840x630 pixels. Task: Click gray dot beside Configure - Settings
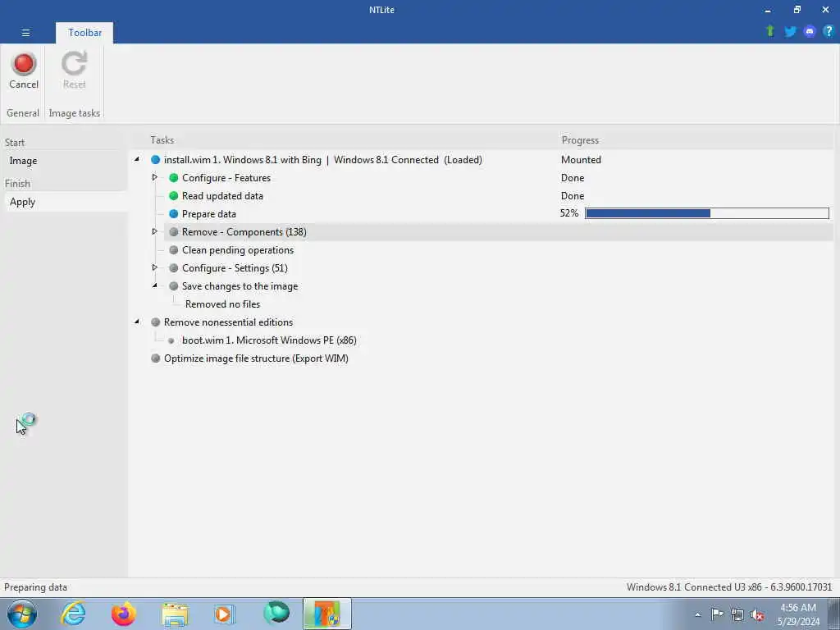click(x=174, y=268)
